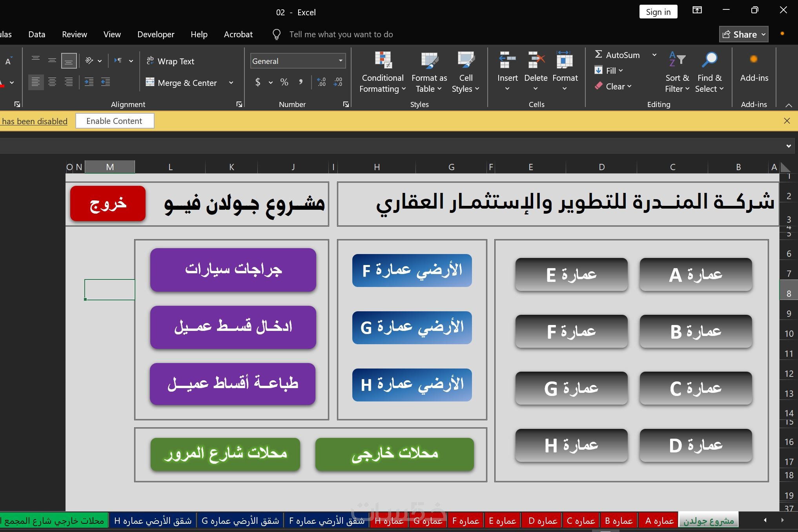Click the Cell Styles icon
The width and height of the screenshot is (798, 532).
click(x=466, y=60)
